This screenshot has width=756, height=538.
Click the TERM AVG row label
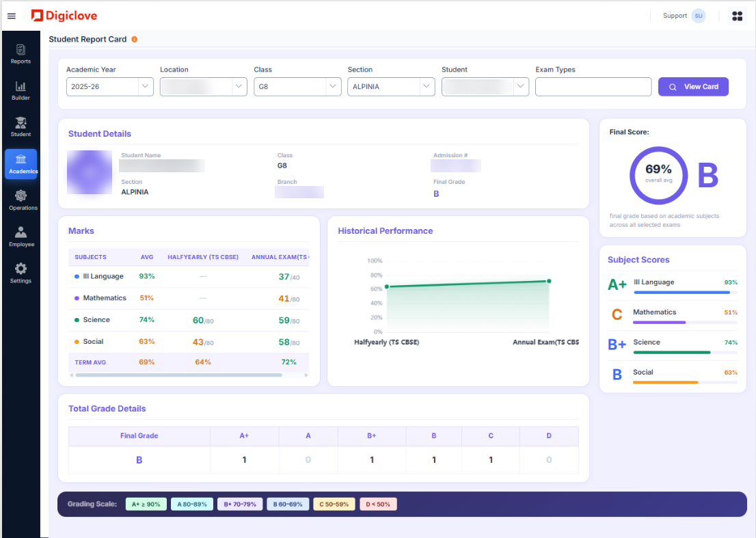[x=90, y=362]
